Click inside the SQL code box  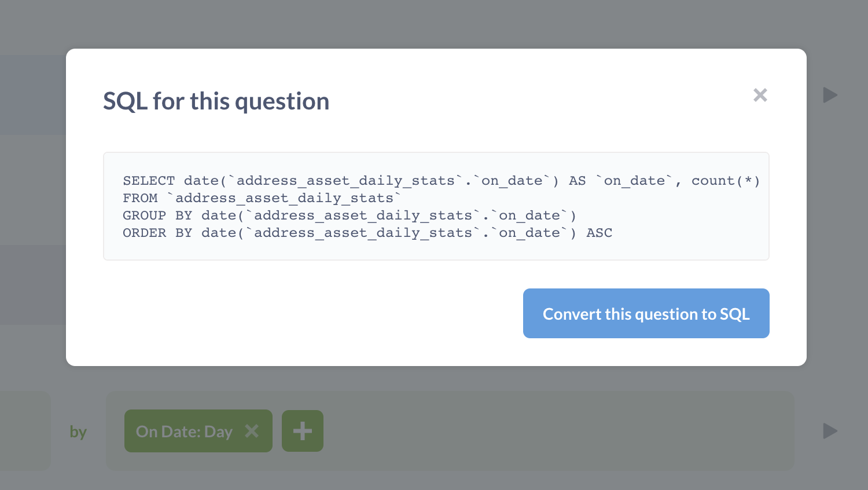tap(436, 206)
